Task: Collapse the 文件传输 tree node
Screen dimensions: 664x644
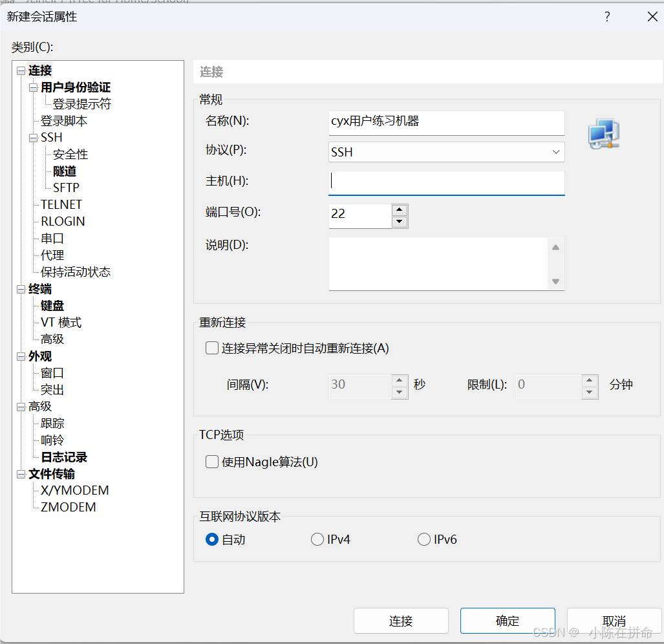Action: pos(21,474)
